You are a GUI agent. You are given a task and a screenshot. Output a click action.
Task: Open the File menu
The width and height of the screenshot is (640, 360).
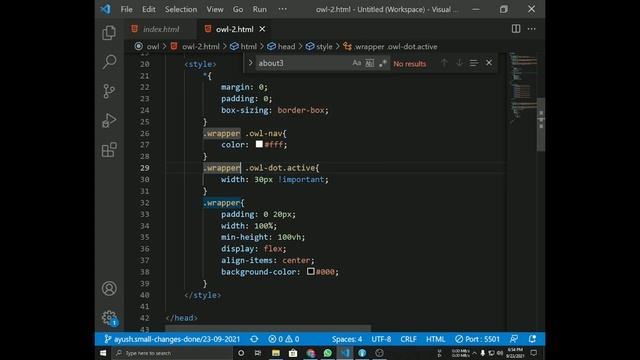127,9
